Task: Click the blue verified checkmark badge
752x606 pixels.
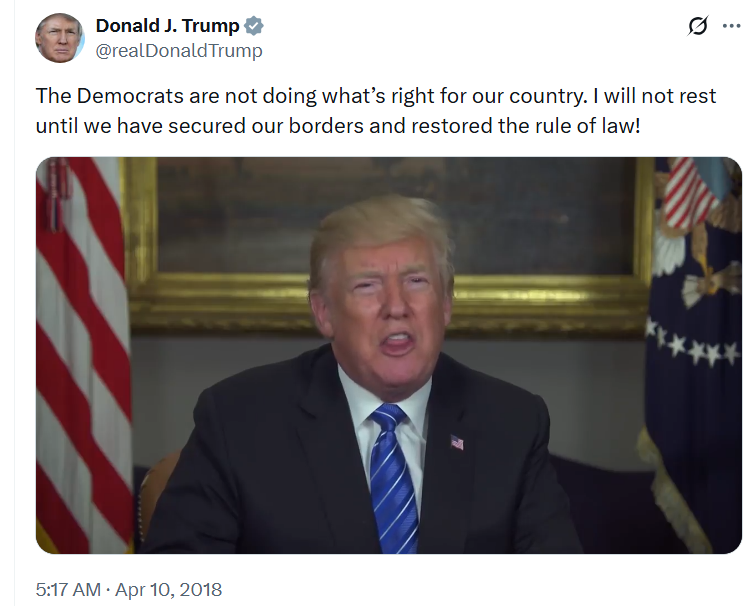Action: click(254, 26)
